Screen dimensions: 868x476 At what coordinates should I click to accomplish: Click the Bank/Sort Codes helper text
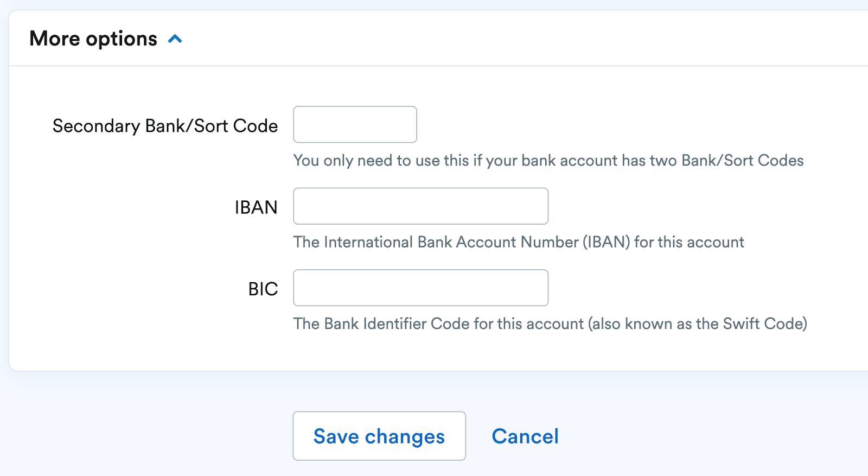click(x=548, y=160)
